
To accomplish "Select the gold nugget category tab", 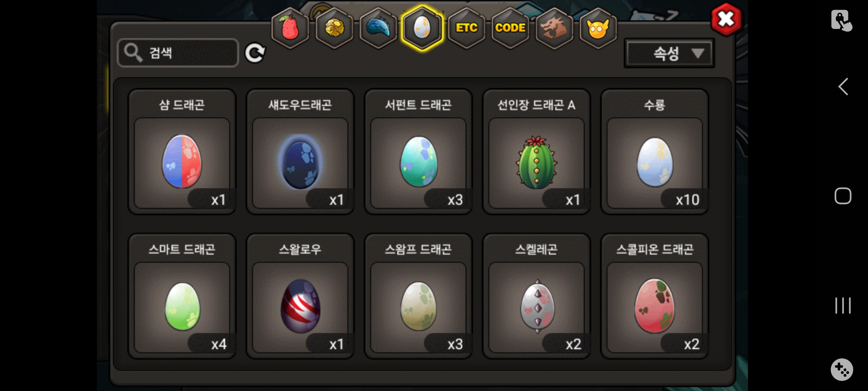I will pos(335,28).
